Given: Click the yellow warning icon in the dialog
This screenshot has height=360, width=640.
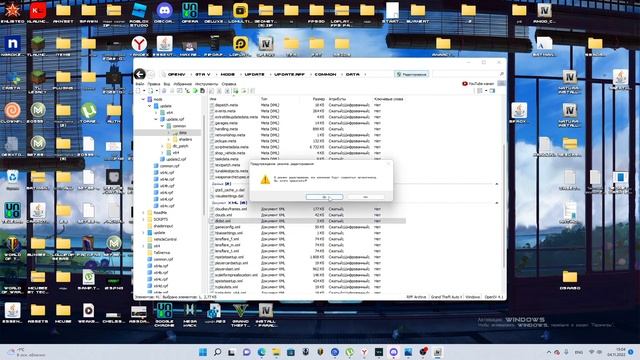Looking at the screenshot, I should (x=265, y=179).
